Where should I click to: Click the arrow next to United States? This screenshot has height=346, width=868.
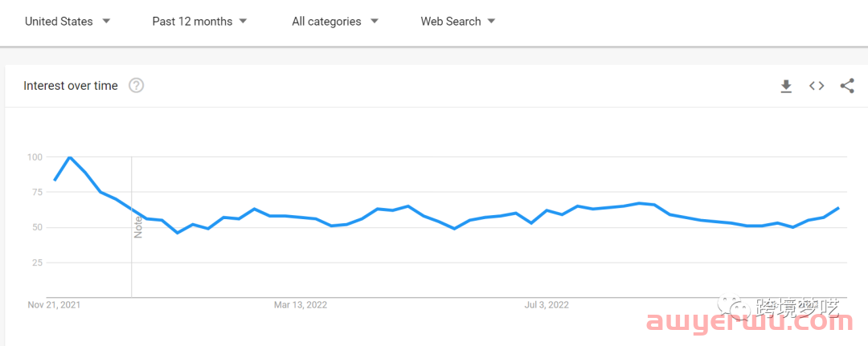pyautogui.click(x=106, y=22)
